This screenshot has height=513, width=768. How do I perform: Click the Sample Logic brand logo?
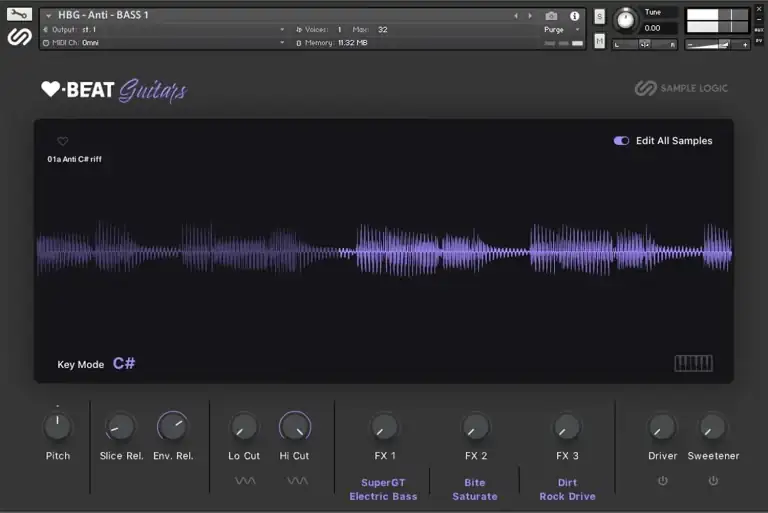[681, 88]
